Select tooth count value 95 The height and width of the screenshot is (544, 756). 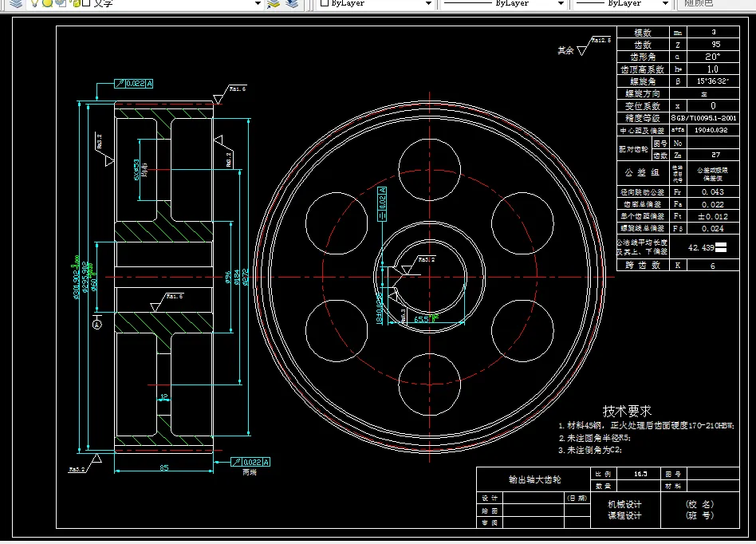pyautogui.click(x=716, y=45)
